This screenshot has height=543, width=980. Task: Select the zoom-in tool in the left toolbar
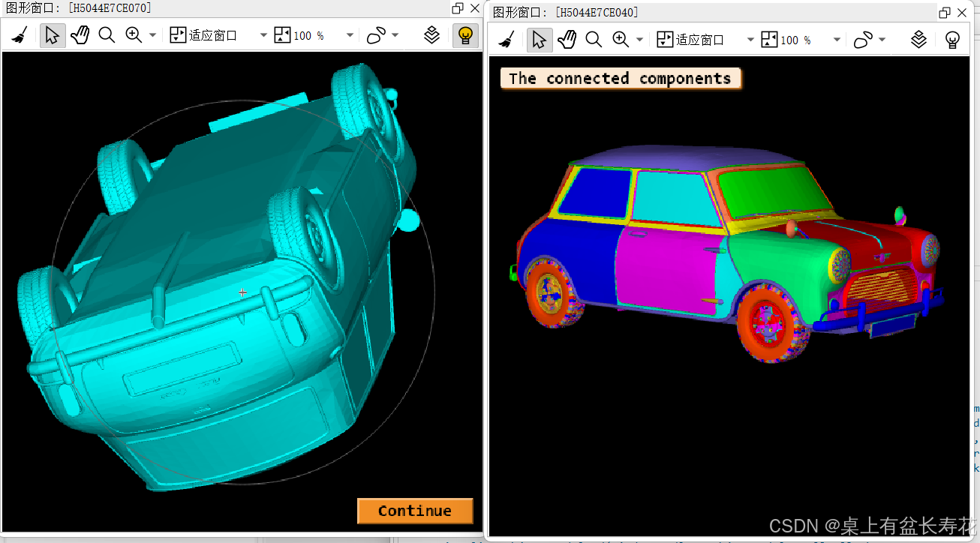click(134, 34)
